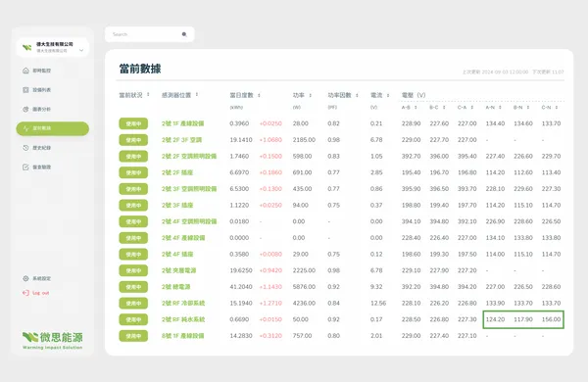Click the 當前數據 page heading
The height and width of the screenshot is (382, 588).
coord(140,69)
